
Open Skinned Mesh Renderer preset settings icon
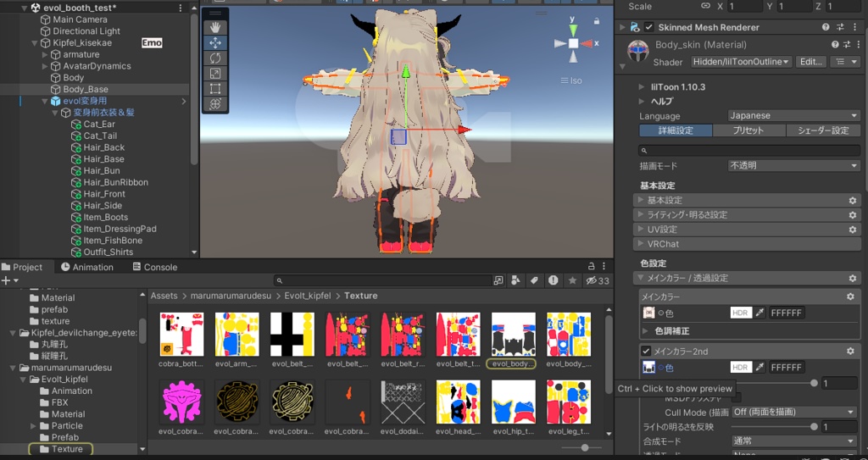tap(840, 27)
